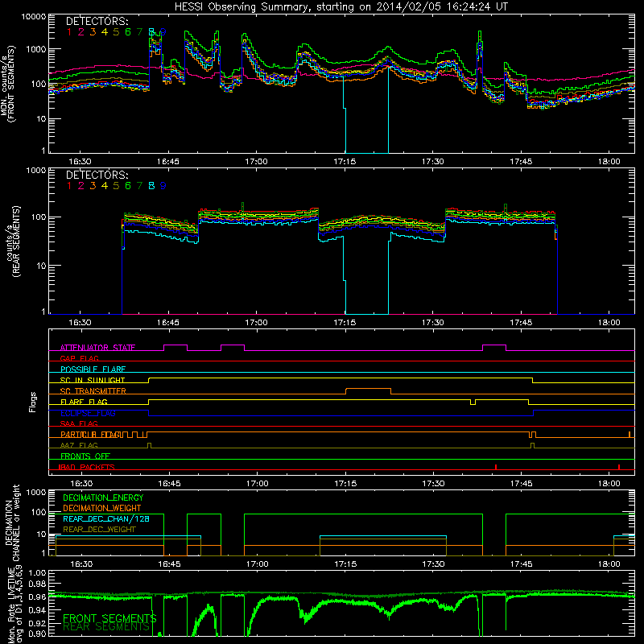Click the SC_IN_SUNLIGHT flag label

point(93,380)
